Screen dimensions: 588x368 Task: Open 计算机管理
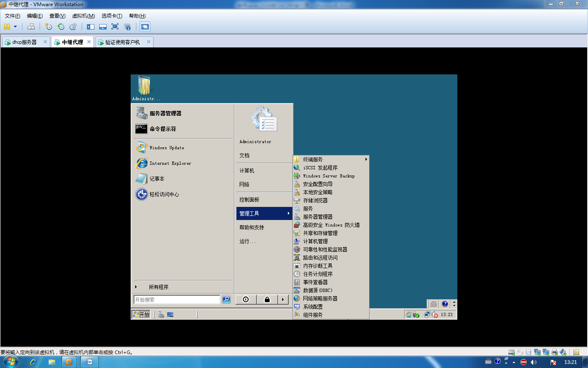pyautogui.click(x=331, y=241)
